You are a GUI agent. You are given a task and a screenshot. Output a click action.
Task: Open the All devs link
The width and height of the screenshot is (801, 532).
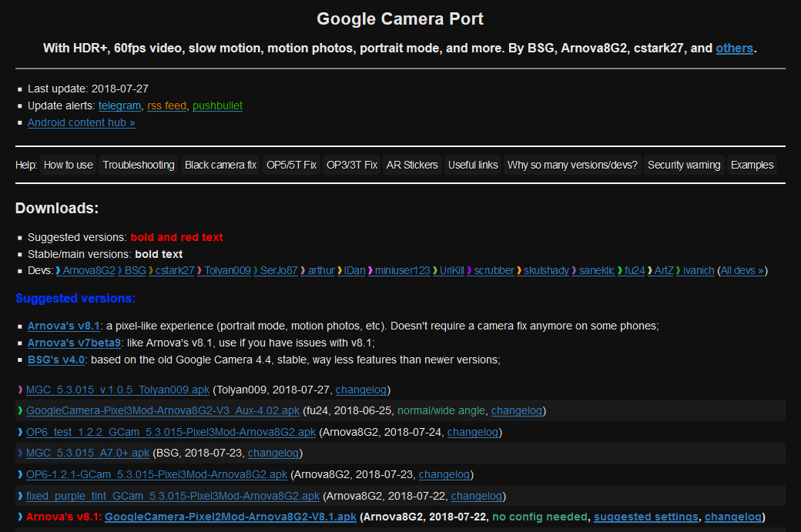[x=742, y=270]
